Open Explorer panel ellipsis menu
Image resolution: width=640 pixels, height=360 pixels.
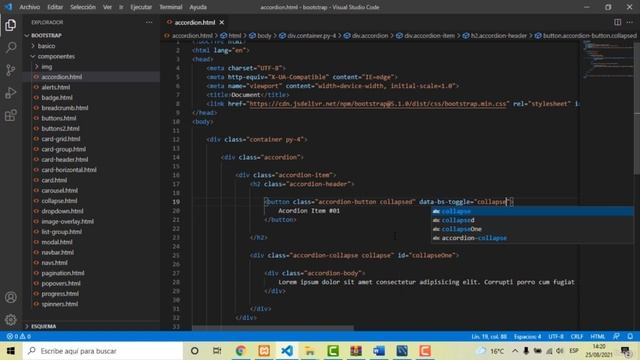pos(149,22)
